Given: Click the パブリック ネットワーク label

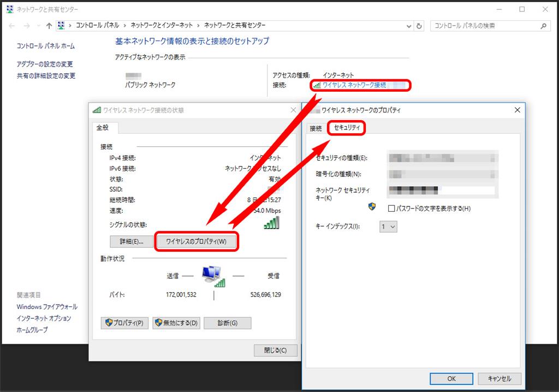Looking at the screenshot, I should [x=150, y=85].
